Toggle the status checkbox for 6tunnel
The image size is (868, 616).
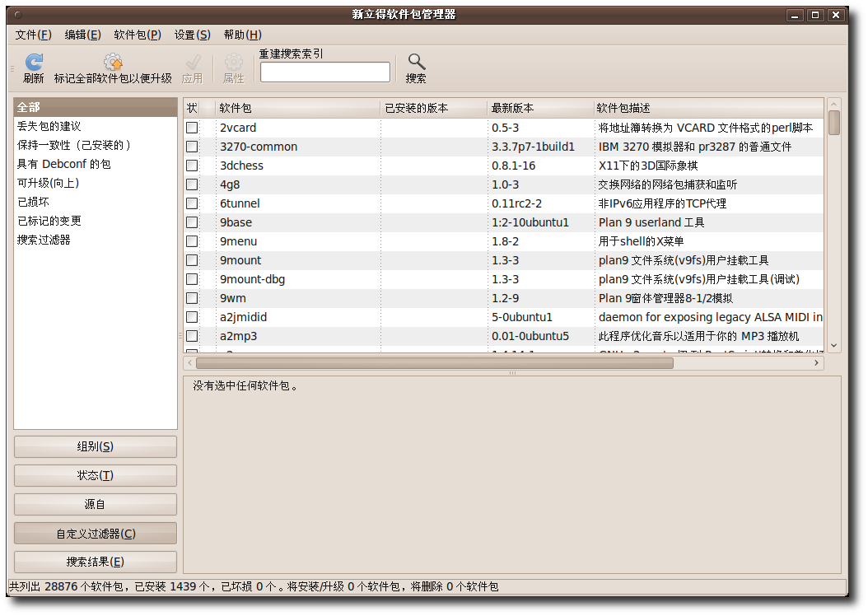pyautogui.click(x=192, y=203)
